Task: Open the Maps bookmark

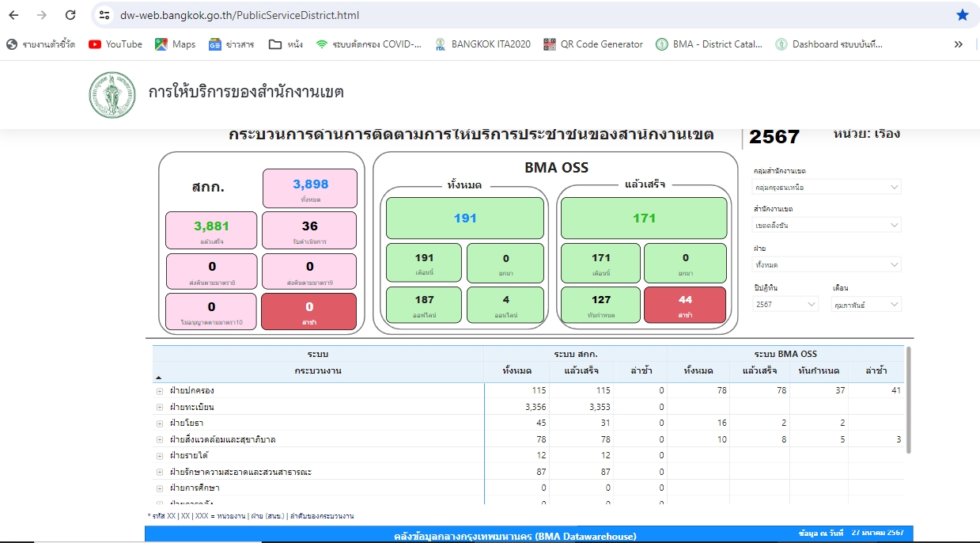Action: pyautogui.click(x=176, y=44)
